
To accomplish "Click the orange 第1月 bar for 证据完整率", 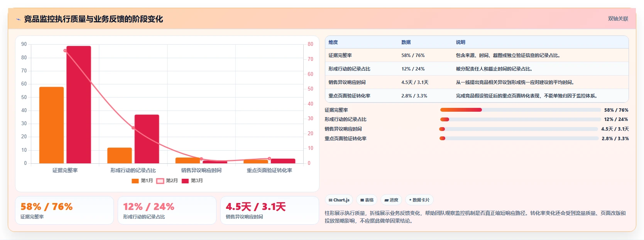I will coord(51,125).
